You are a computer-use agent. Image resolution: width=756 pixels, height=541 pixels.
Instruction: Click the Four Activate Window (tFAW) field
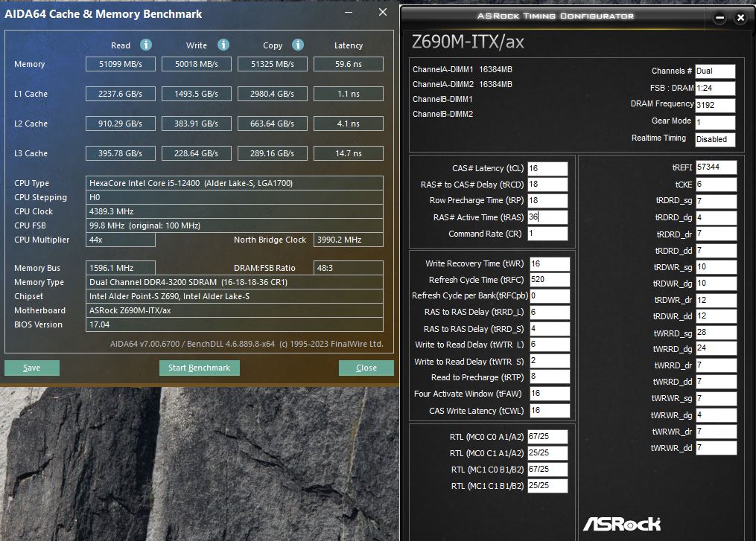[x=550, y=394]
